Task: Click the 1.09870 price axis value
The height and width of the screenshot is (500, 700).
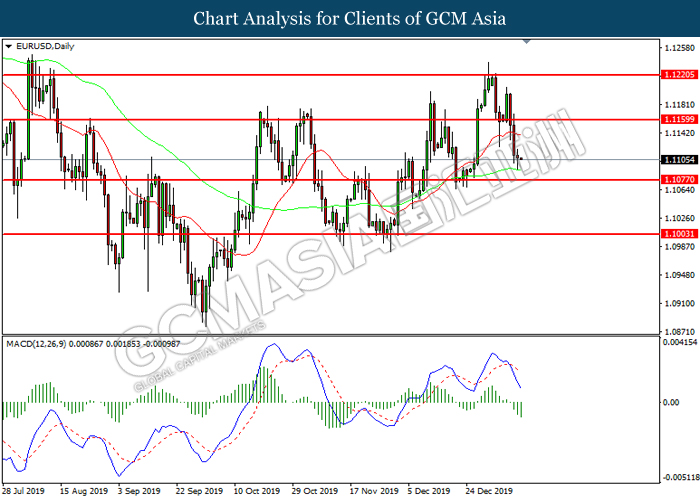Action: (679, 246)
